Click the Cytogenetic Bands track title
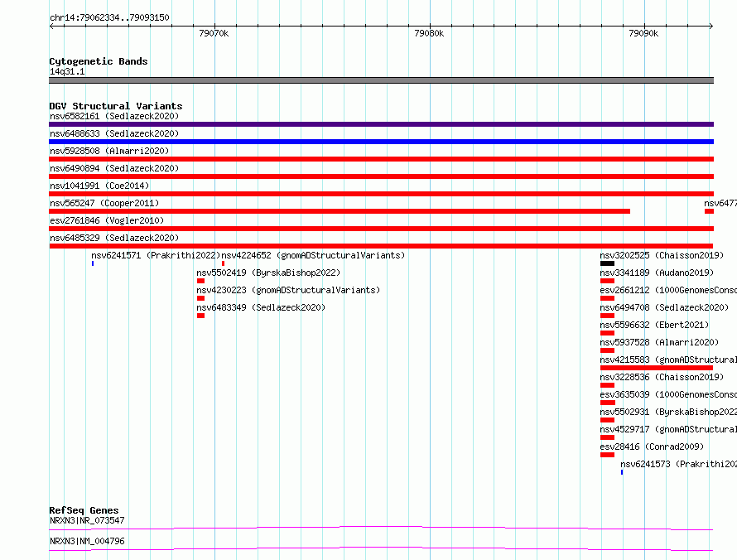The height and width of the screenshot is (560, 737). (x=99, y=61)
